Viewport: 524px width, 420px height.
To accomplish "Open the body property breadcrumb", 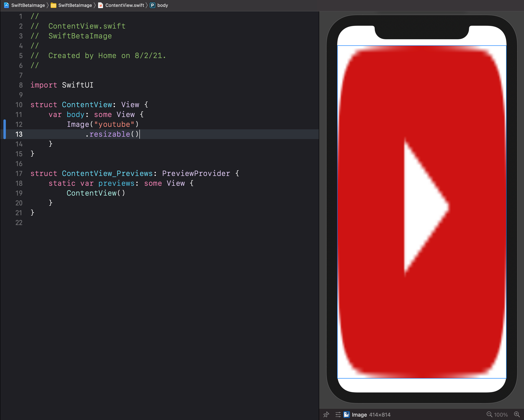I will [162, 5].
